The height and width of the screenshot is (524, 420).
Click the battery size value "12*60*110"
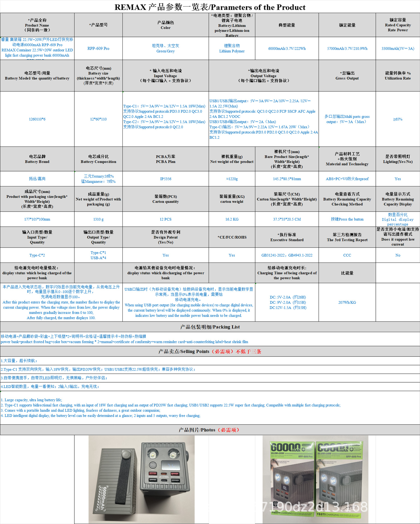click(98, 119)
